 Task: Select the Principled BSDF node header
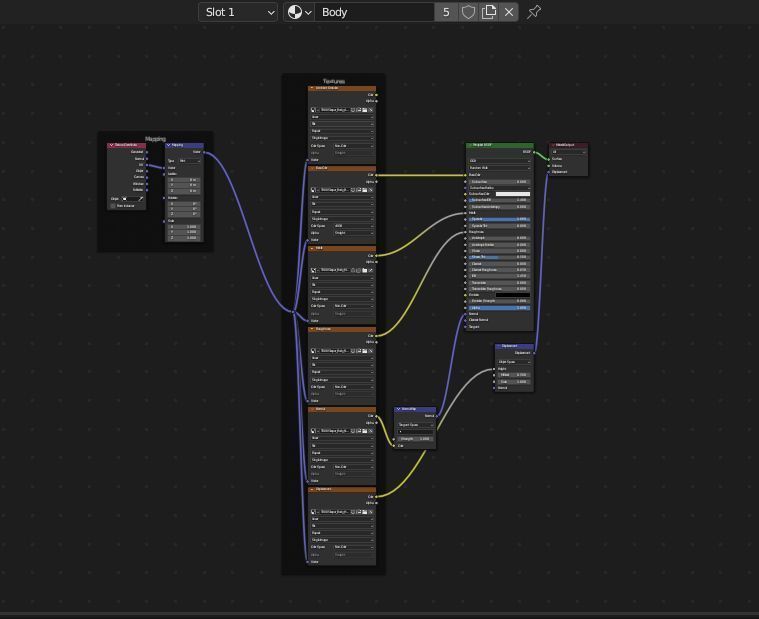point(500,145)
